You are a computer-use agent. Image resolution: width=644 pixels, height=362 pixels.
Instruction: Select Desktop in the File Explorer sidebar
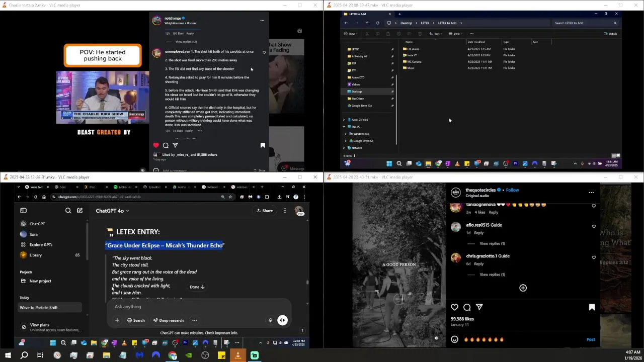coord(357,92)
